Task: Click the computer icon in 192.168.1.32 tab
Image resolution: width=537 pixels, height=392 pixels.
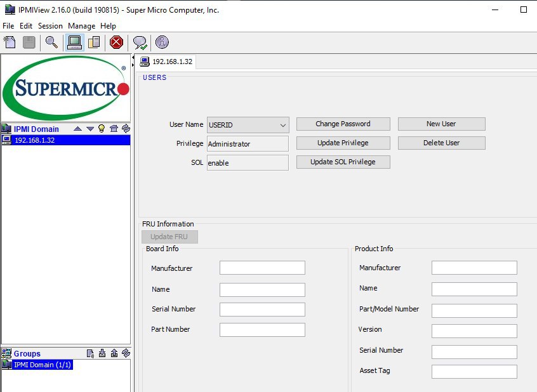Action: click(145, 62)
